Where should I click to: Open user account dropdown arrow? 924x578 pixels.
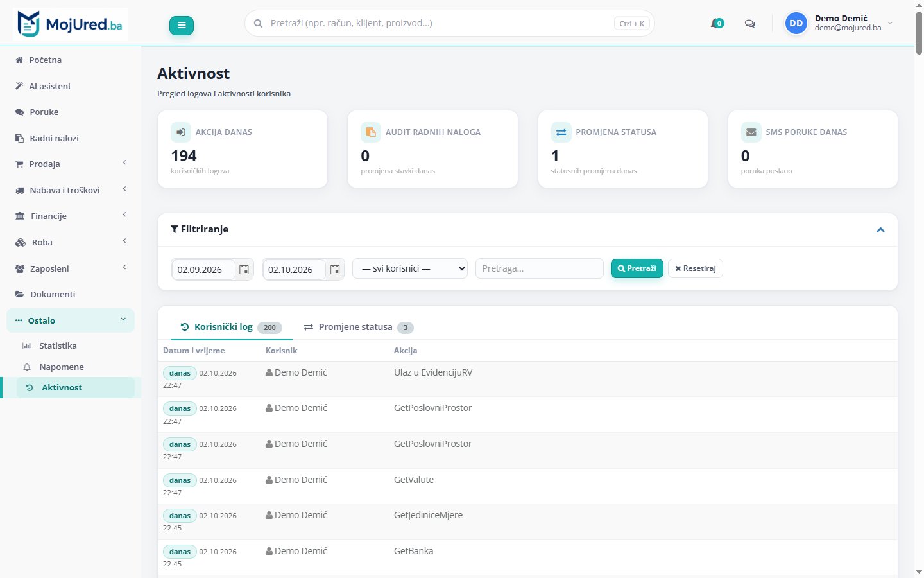(890, 23)
